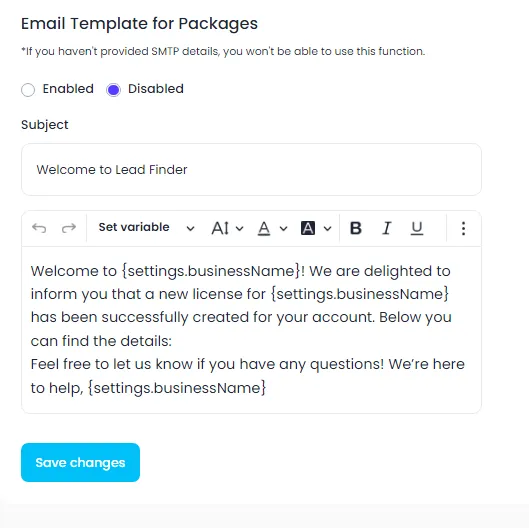
Task: Click the Save changes button
Action: [80, 463]
